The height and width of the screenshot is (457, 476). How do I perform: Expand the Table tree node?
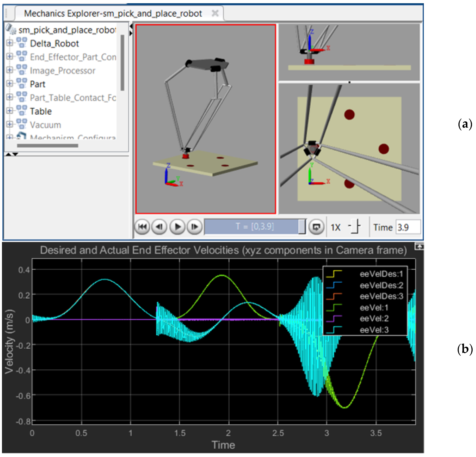[x=10, y=111]
